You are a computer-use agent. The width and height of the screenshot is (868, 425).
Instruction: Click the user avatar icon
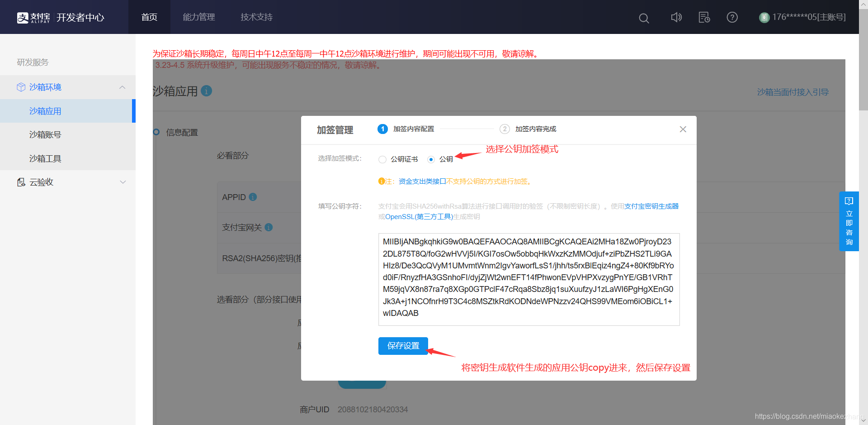point(764,18)
